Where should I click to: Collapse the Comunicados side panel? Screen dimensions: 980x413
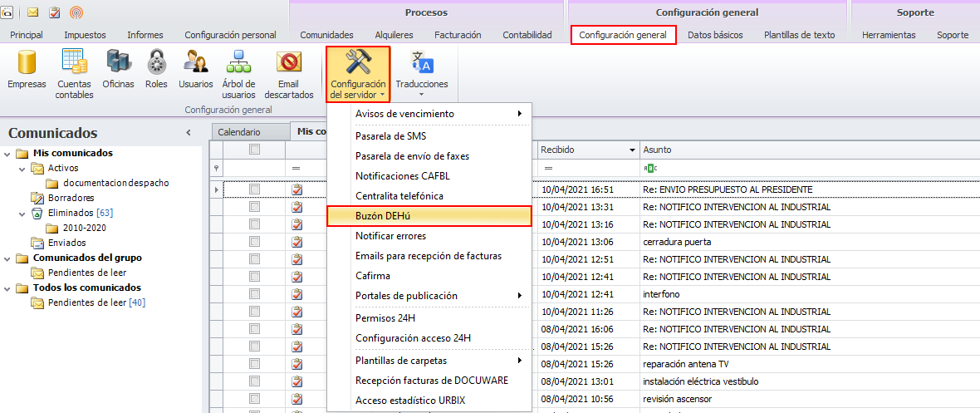click(x=189, y=133)
